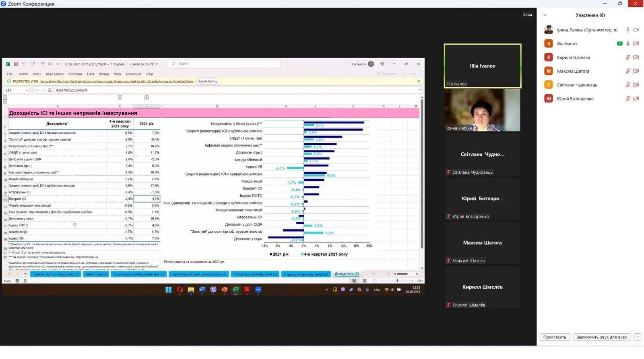Click the Windows Start button in taskbar
This screenshot has width=644, height=359.
click(x=168, y=289)
